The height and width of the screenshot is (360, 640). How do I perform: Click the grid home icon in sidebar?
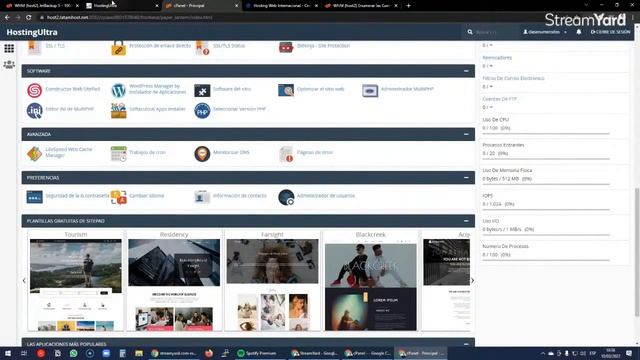click(9, 49)
